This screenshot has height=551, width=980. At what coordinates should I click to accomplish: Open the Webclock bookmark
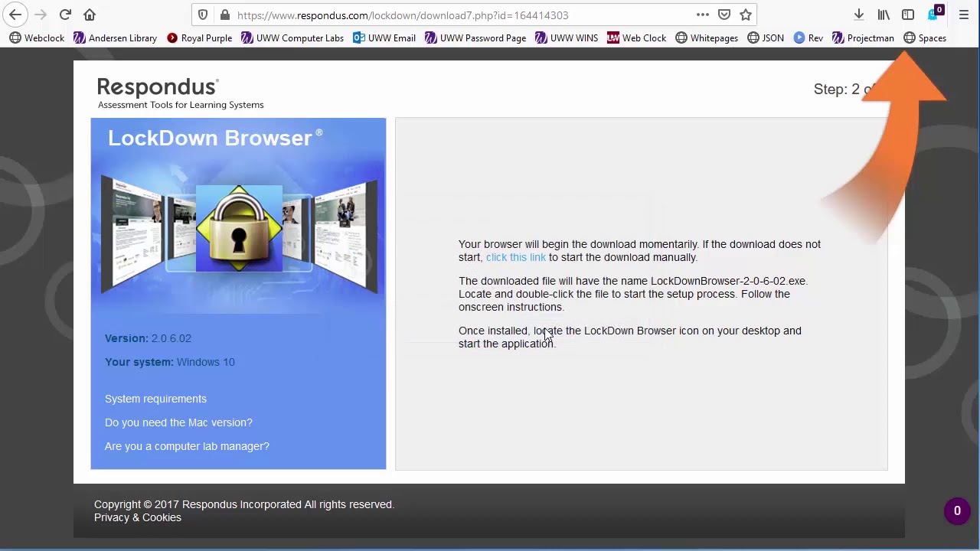(x=37, y=38)
